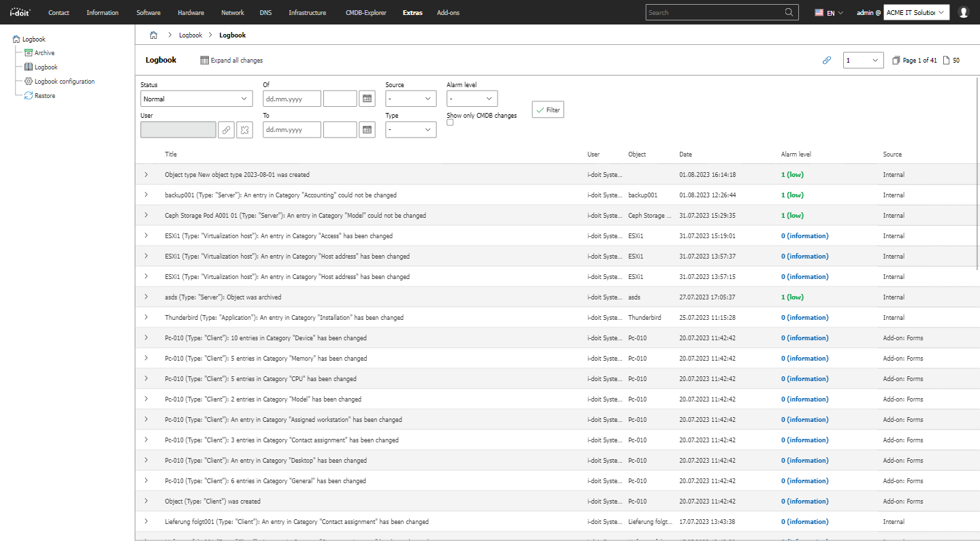The height and width of the screenshot is (541, 980).
Task: Open the Status dropdown showing Normal
Action: point(197,99)
